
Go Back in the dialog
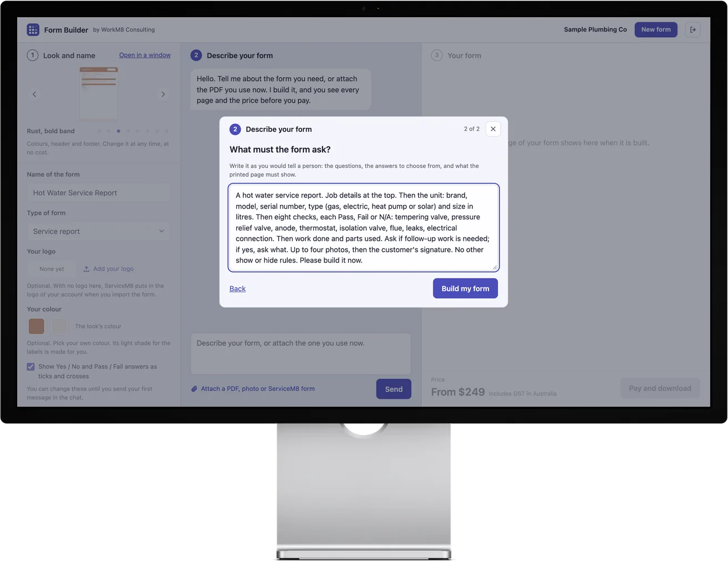[x=237, y=289]
